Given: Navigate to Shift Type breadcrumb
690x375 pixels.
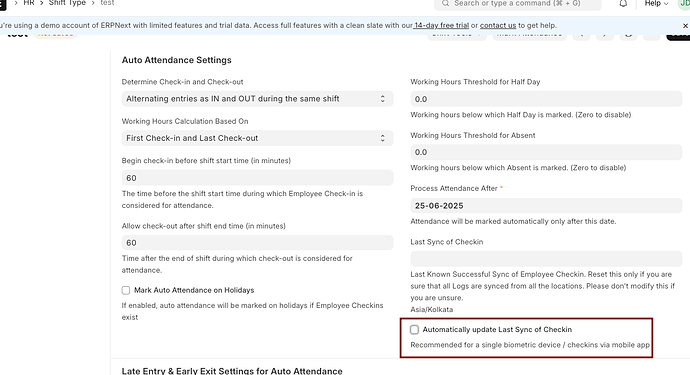Looking at the screenshot, I should point(67,3).
